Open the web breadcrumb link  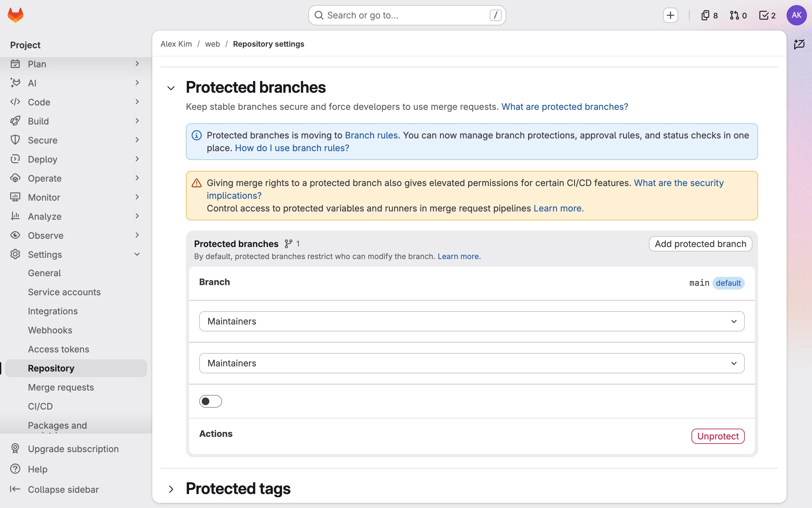tap(213, 44)
